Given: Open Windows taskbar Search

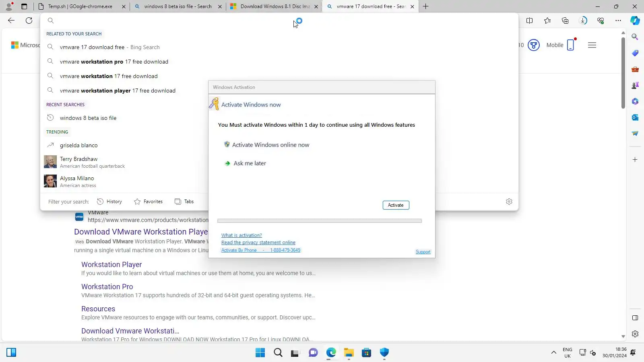Looking at the screenshot, I should pyautogui.click(x=278, y=353).
